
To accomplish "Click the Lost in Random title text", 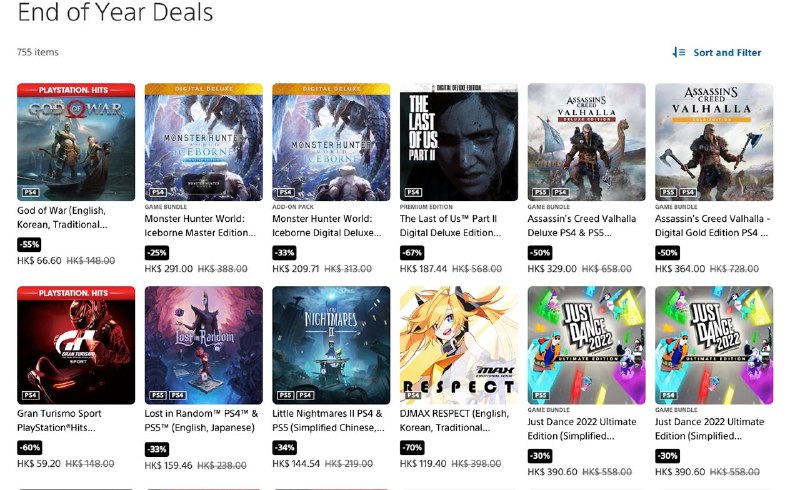I will (x=202, y=420).
